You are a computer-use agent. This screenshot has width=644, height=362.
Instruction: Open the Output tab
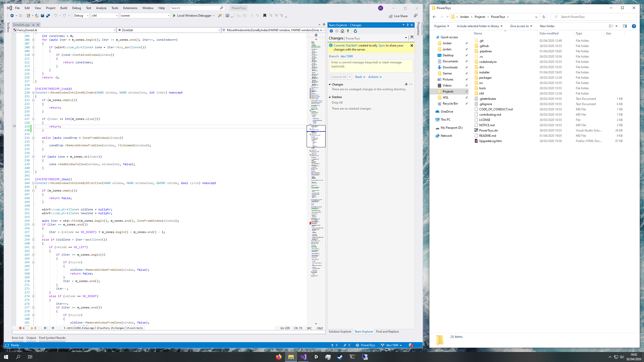[x=31, y=338]
